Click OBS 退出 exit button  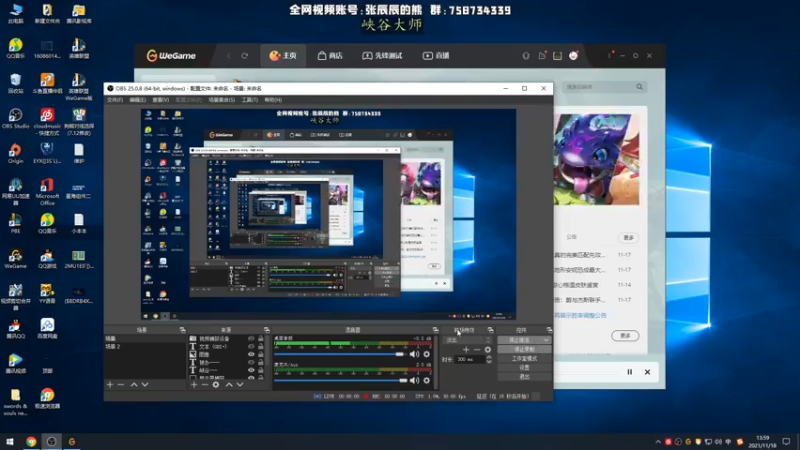(524, 377)
